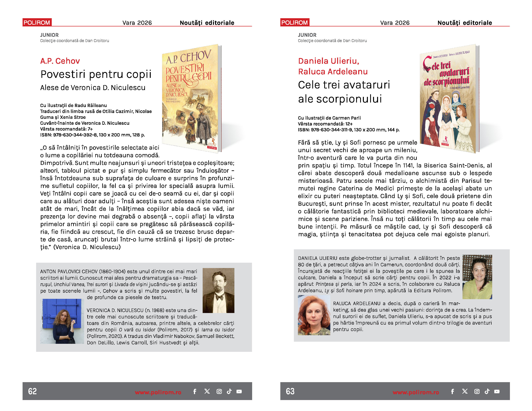Image resolution: width=532 pixels, height=411 pixels.
Task: Click the YouTube icon on page 62 footer
Action: pyautogui.click(x=239, y=391)
